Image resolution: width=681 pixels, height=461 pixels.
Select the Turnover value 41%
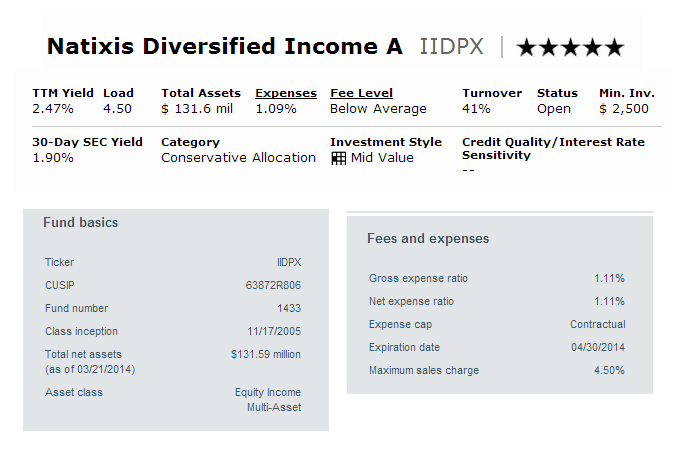(x=476, y=109)
